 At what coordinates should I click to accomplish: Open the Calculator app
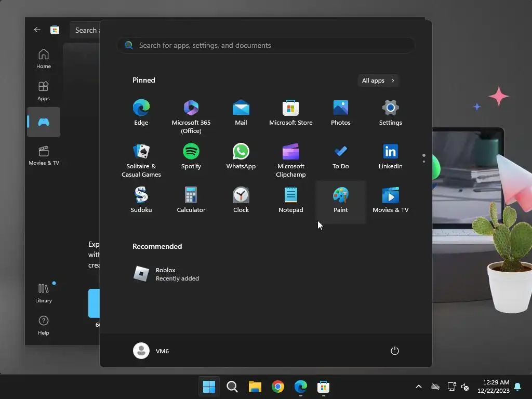191,200
